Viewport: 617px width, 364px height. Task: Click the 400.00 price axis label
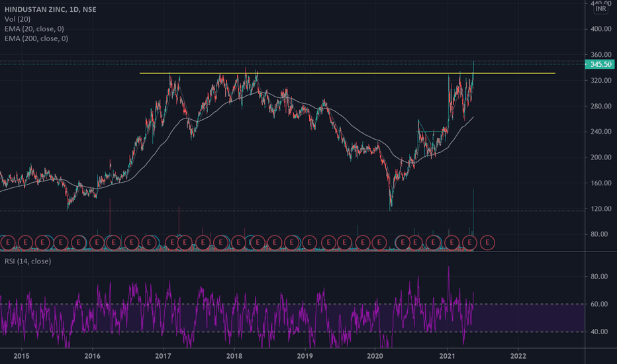(601, 29)
